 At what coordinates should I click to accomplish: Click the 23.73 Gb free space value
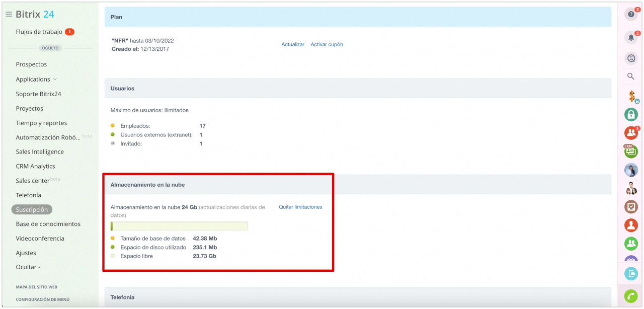[205, 256]
